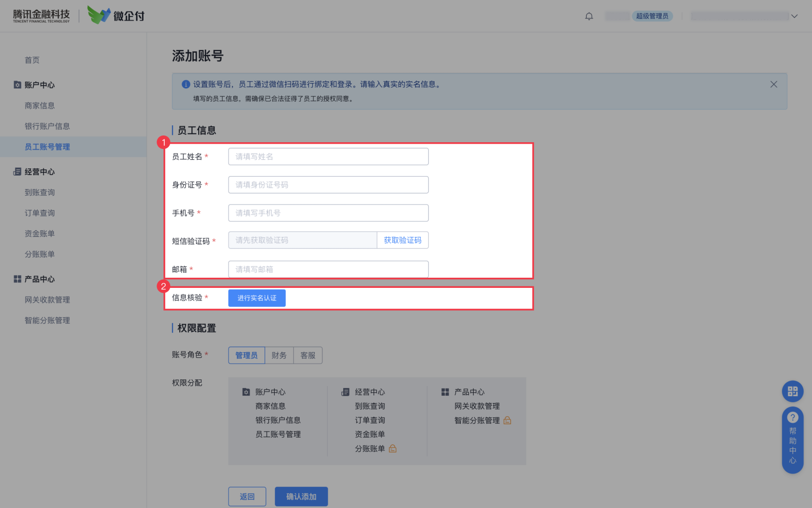Click the lock icon beside 分账账单
Image resolution: width=812 pixels, height=508 pixels.
point(392,448)
